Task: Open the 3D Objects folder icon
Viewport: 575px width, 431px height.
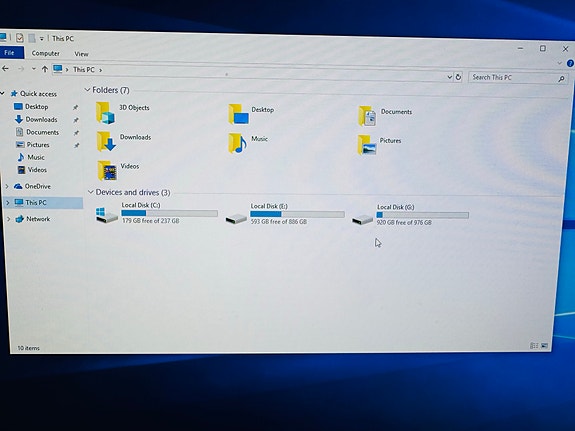Action: tap(106, 112)
